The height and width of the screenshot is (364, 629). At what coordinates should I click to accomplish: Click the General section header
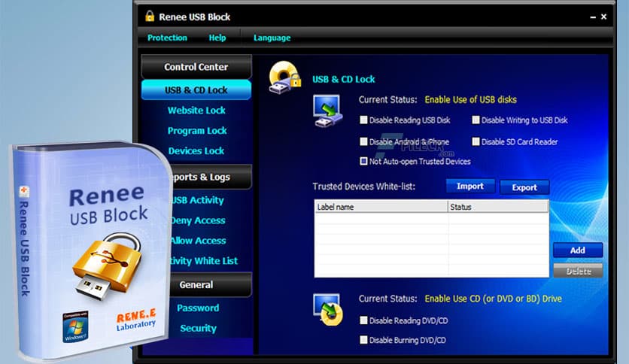tap(211, 284)
